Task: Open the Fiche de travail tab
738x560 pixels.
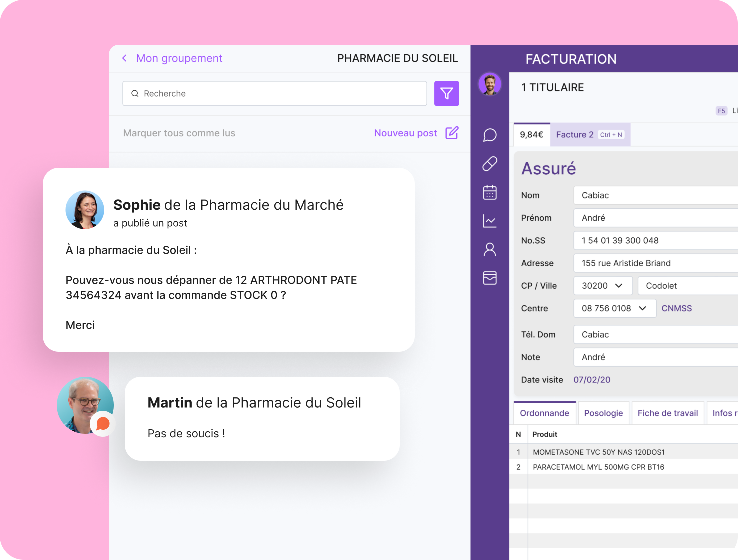Action: 667,413
